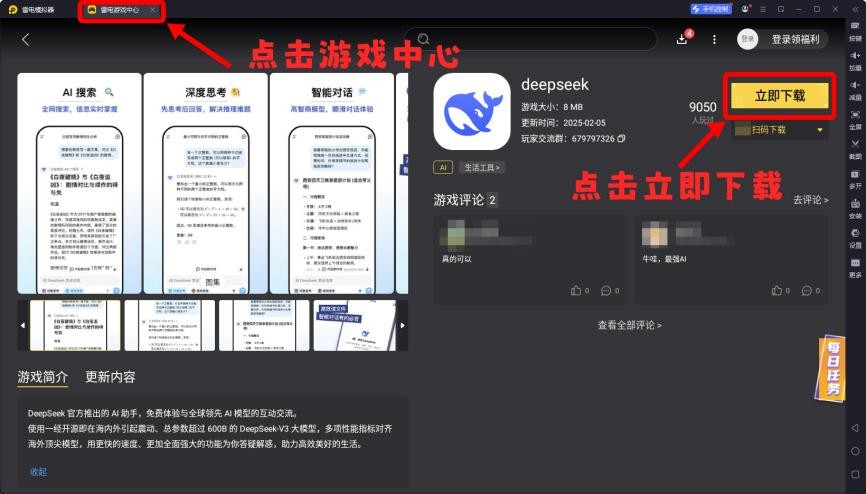Click the 登录领福利 login button
The width and height of the screenshot is (866, 494).
tap(795, 39)
